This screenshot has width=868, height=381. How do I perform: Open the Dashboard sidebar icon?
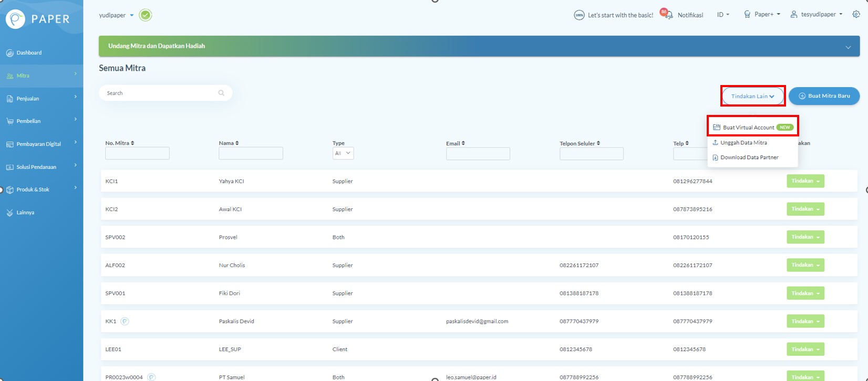tap(9, 53)
